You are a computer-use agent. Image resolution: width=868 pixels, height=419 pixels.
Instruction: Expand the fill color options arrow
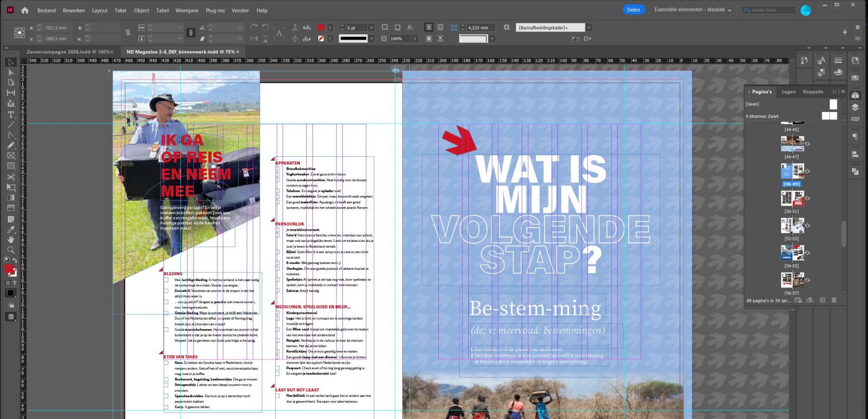click(330, 28)
